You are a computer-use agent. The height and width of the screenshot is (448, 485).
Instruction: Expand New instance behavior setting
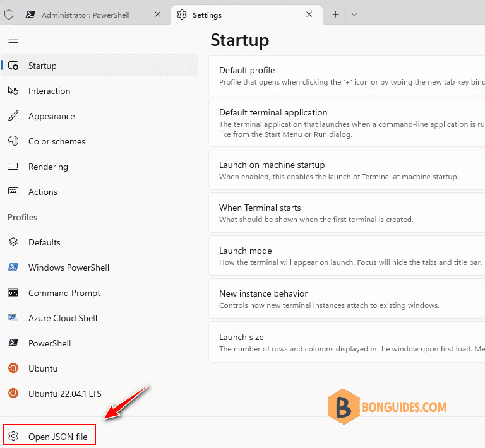tap(347, 298)
